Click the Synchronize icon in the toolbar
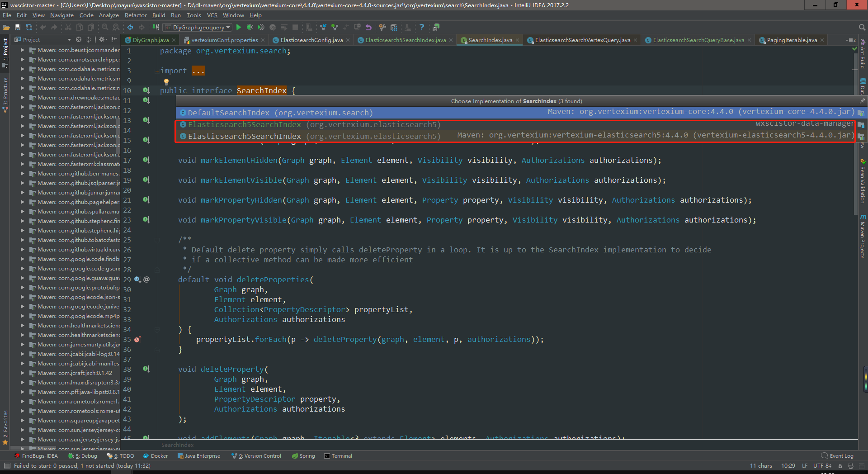The height and width of the screenshot is (474, 868). click(29, 28)
